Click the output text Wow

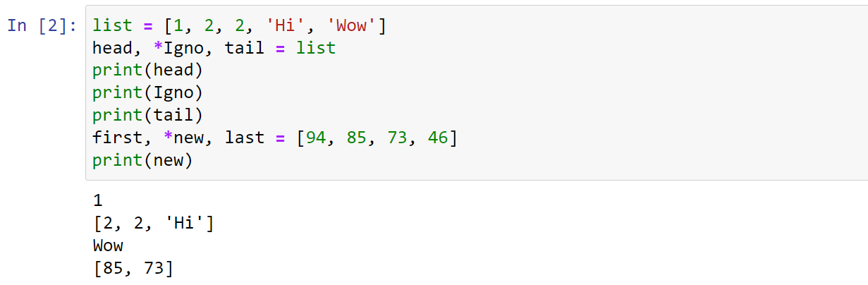click(x=108, y=245)
